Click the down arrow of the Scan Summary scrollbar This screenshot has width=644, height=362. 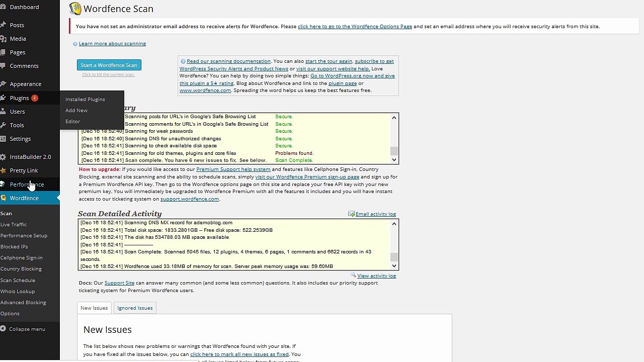click(x=394, y=160)
